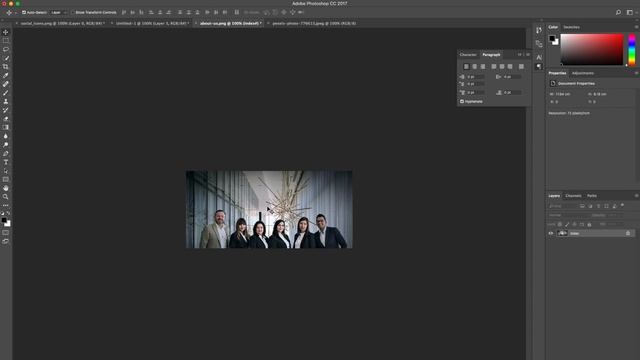Hide the Index layer with eye icon

pos(551,233)
